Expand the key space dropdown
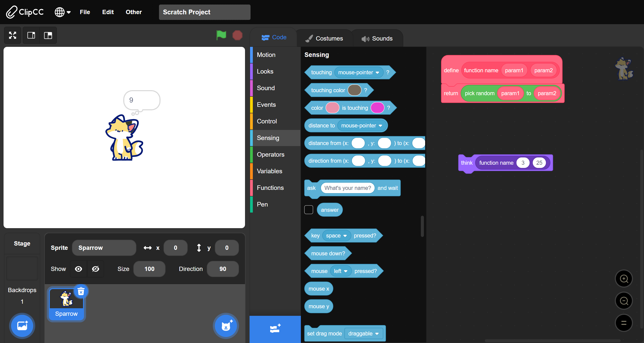Image resolution: width=644 pixels, height=343 pixels. pyautogui.click(x=337, y=236)
